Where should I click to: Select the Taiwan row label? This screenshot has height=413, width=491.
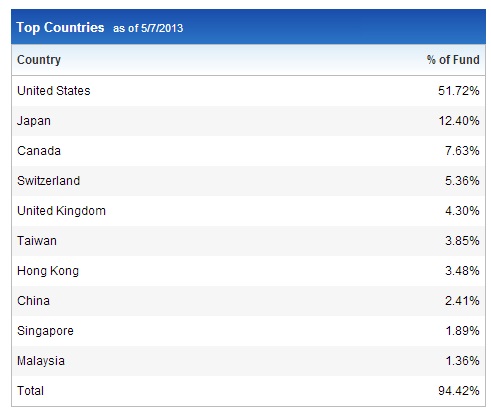click(x=37, y=241)
